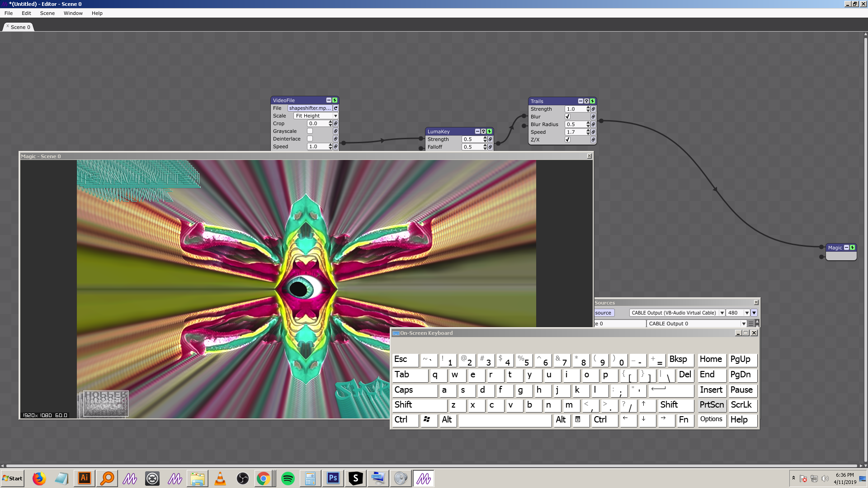
Task: Click the LumaKey Strength value field
Action: point(472,140)
